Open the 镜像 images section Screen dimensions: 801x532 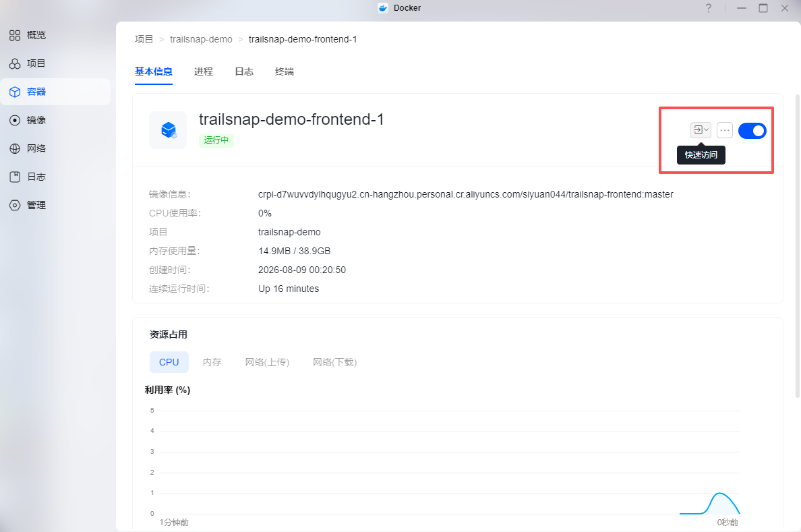point(36,120)
